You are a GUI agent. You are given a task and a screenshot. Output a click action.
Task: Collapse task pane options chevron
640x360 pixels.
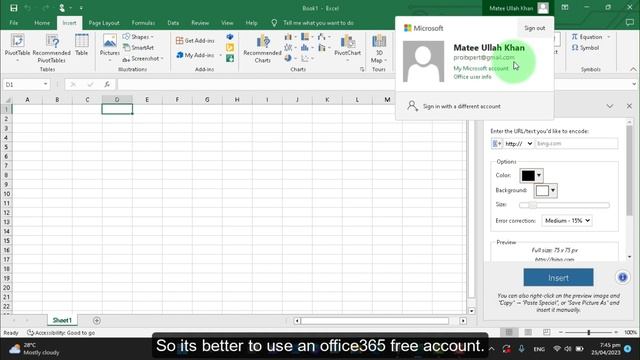pos(610,106)
